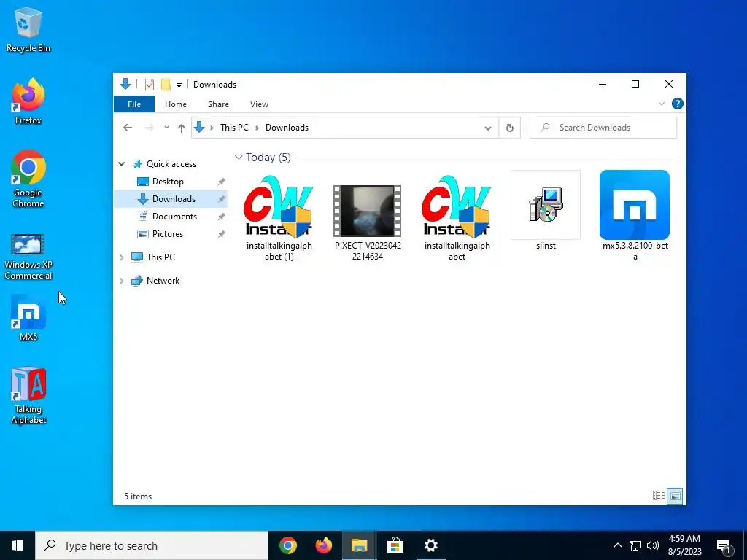747x560 pixels.
Task: Open network status tray icon
Action: (635, 545)
